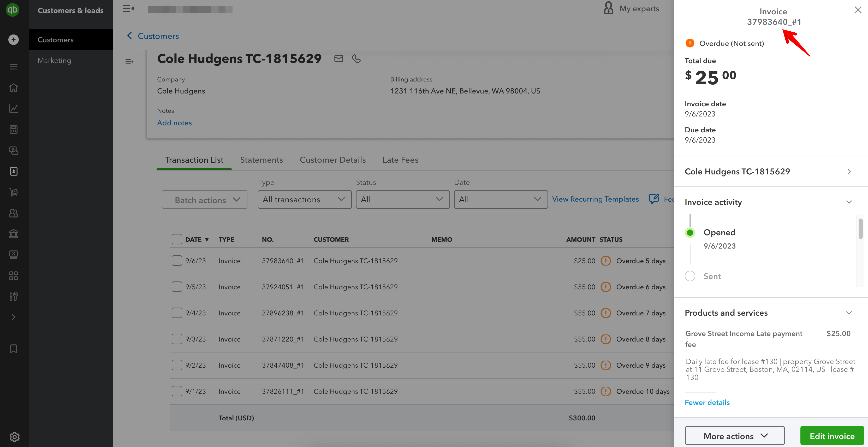Click the Feedback edit icon
The height and width of the screenshot is (447, 868).
(654, 199)
